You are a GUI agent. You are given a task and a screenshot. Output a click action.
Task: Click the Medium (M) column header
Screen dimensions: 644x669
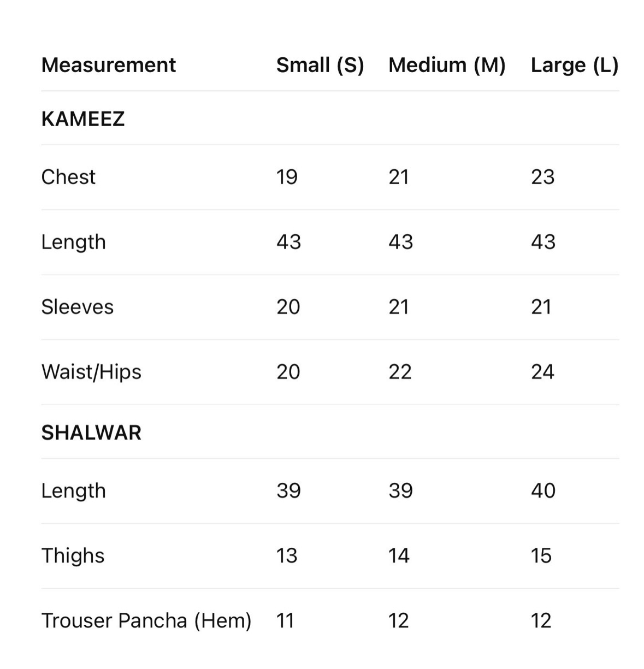(x=447, y=65)
